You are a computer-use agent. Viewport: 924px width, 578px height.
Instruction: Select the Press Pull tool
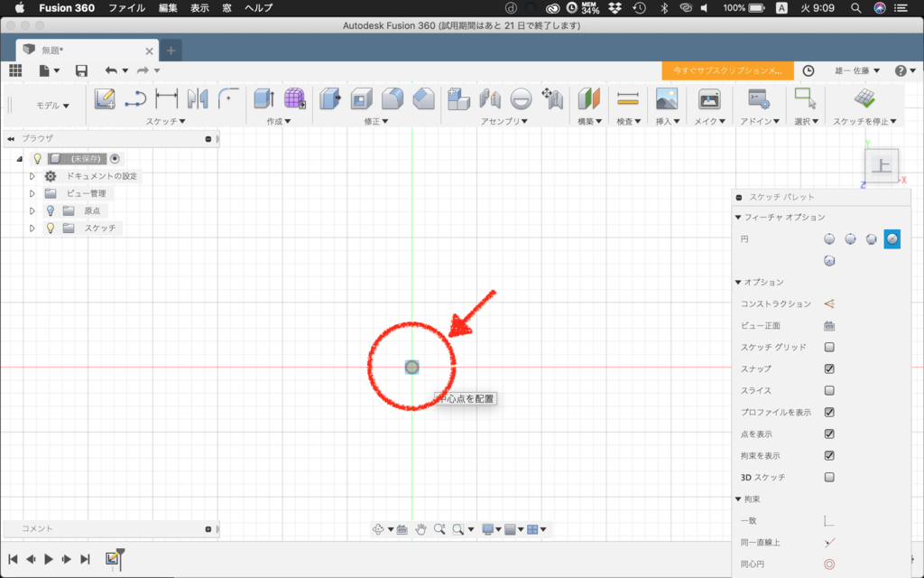tap(330, 98)
